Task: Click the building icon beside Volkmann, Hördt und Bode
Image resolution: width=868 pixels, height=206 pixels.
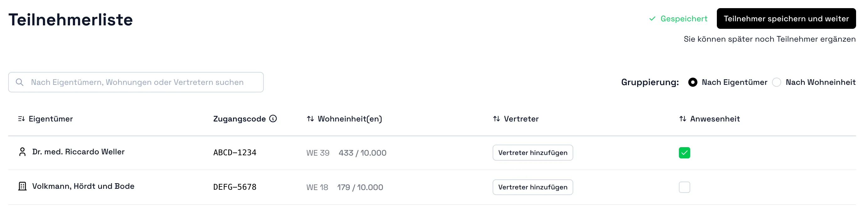Action: coord(22,186)
